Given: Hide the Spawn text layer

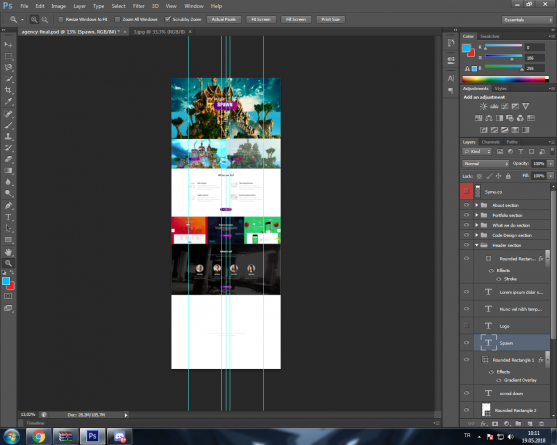Looking at the screenshot, I should tap(466, 343).
